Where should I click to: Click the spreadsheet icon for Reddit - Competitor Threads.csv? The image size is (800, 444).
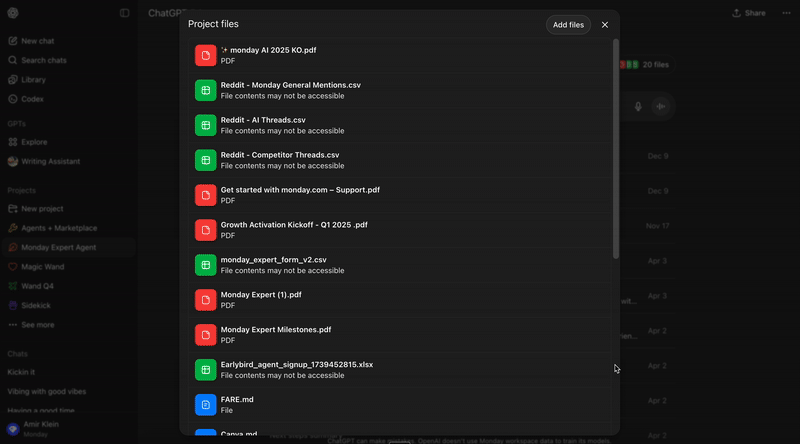[206, 160]
